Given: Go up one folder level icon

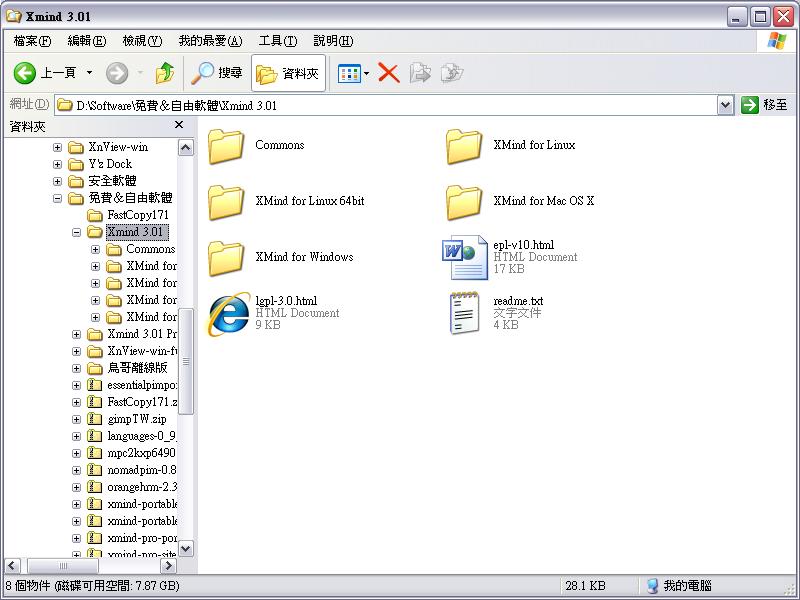Looking at the screenshot, I should pos(164,73).
